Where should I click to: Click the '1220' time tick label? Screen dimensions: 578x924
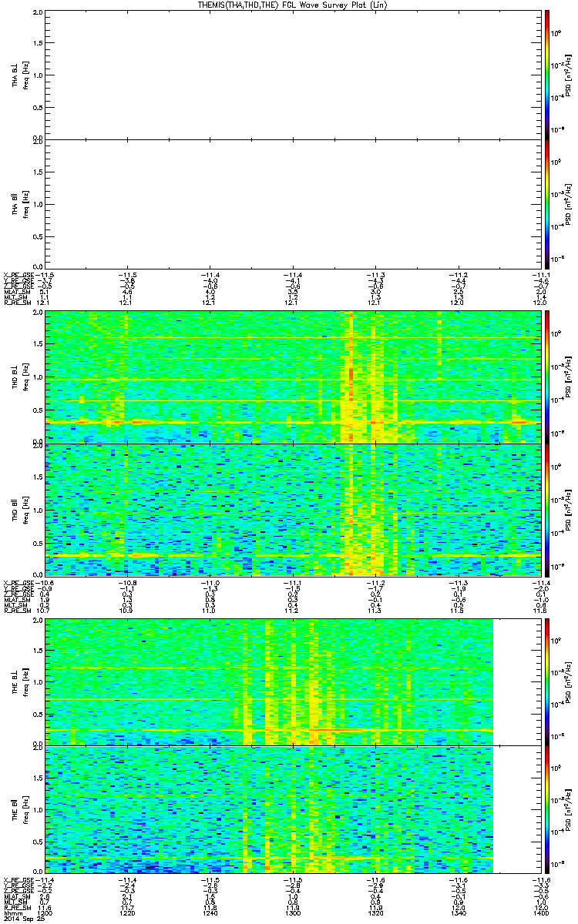127,912
